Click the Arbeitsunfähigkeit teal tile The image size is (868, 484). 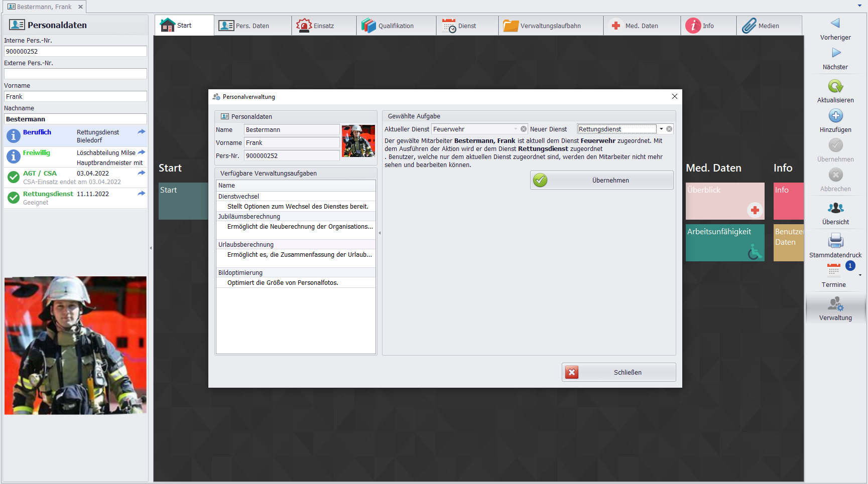724,243
